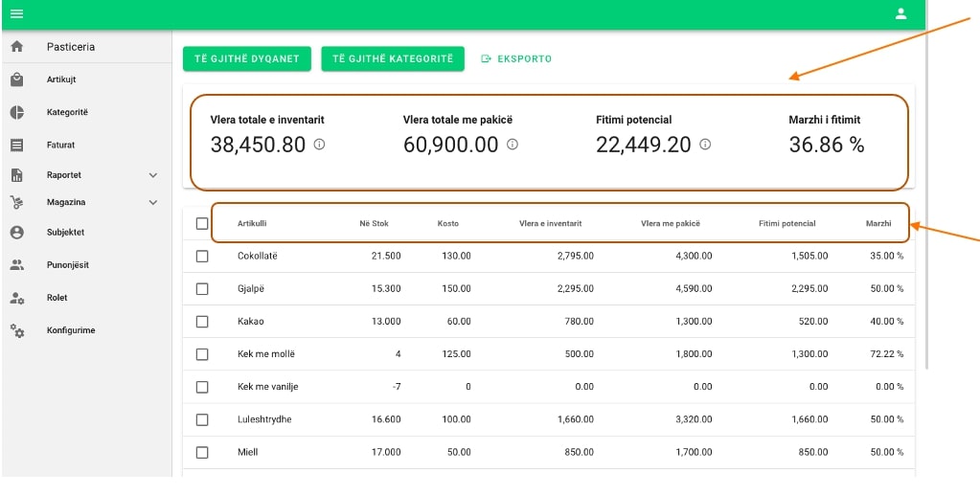Click the Faturat receipt icon
The width and height of the screenshot is (980, 496).
16,146
